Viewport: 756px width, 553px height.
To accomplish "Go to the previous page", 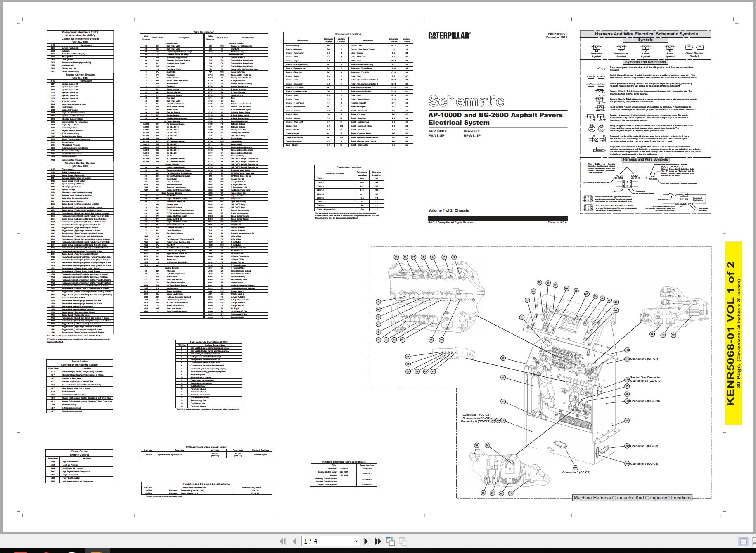I will [x=294, y=541].
